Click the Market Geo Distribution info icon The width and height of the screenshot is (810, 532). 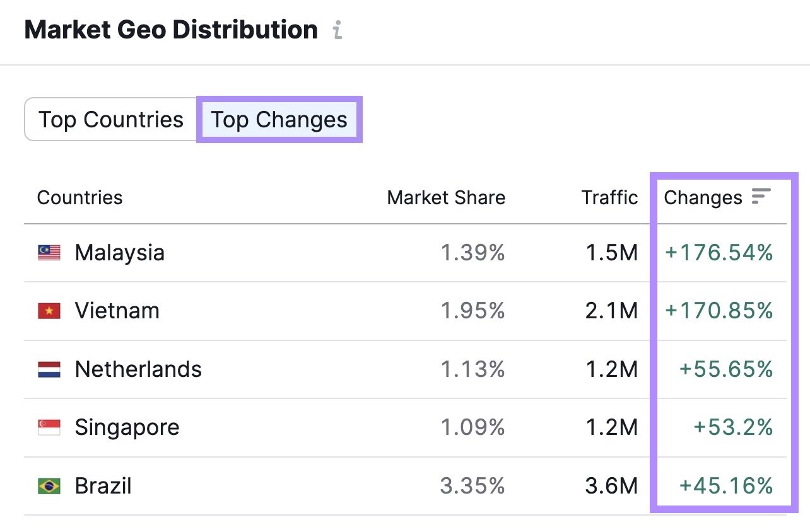[338, 29]
